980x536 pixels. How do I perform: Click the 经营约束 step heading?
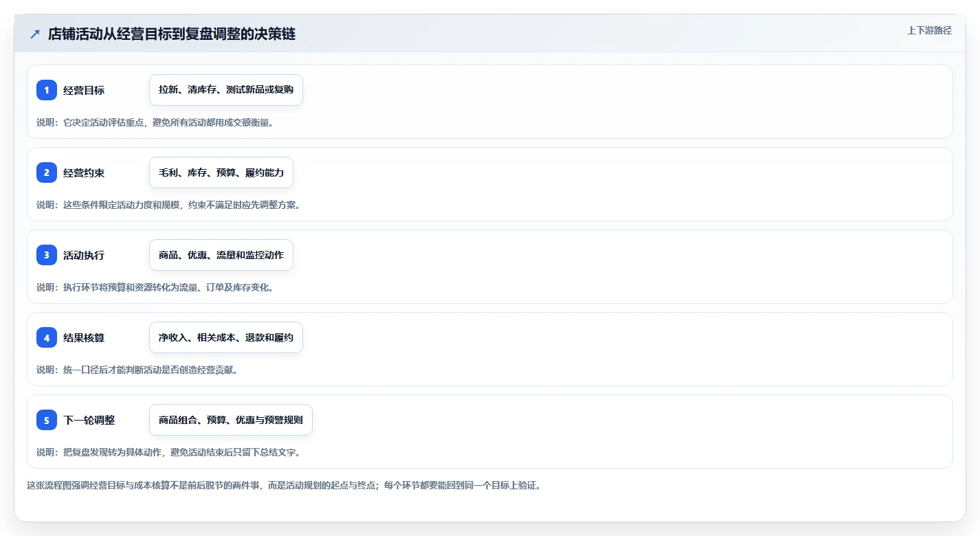[84, 172]
